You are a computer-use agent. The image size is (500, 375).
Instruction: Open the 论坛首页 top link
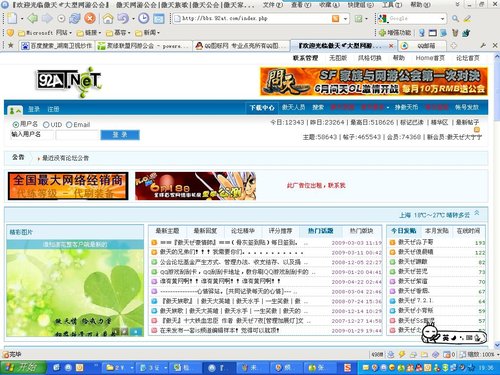click(x=468, y=58)
